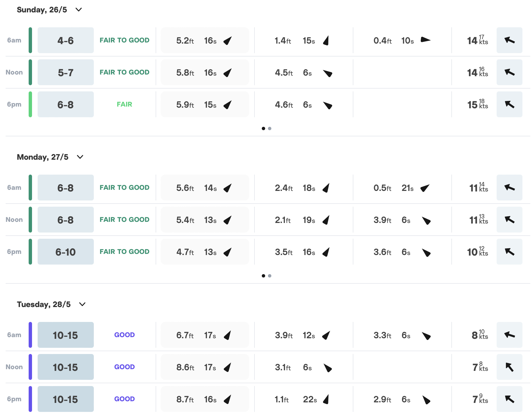Click the primary swell arrow for Tuesday 6pm
The height and width of the screenshot is (415, 532).
click(x=228, y=399)
